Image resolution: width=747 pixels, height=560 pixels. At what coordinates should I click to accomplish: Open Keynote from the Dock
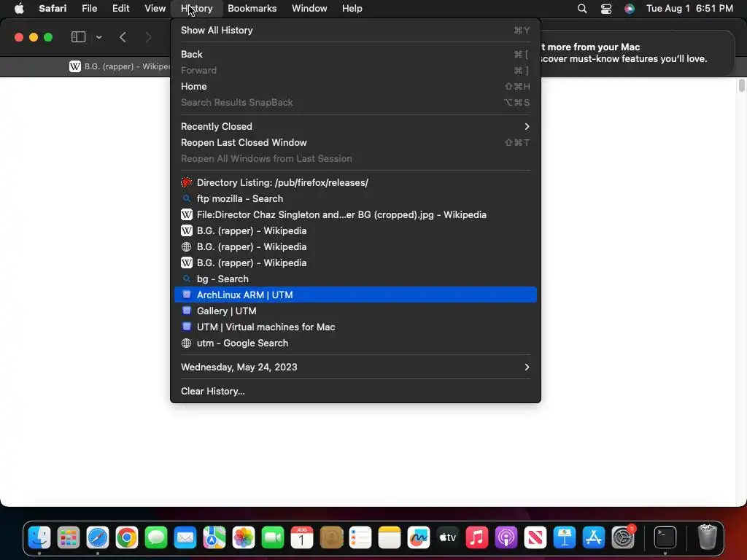[x=565, y=537]
